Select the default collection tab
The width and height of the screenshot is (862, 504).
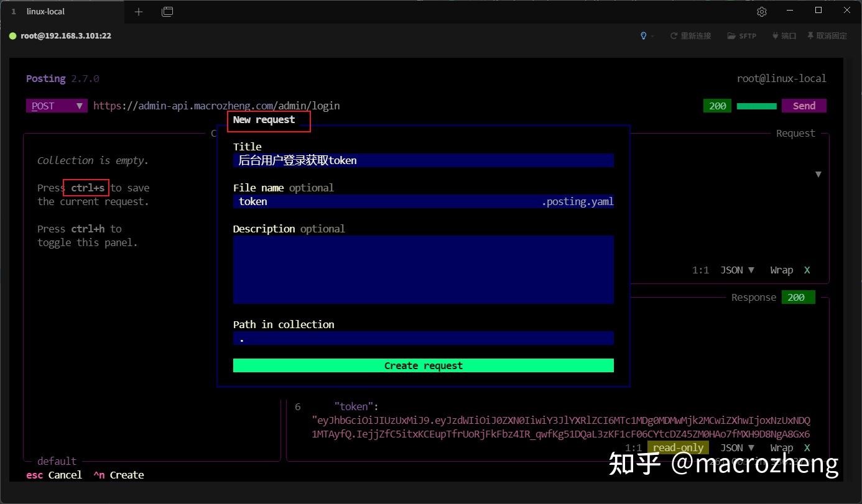[x=57, y=460]
